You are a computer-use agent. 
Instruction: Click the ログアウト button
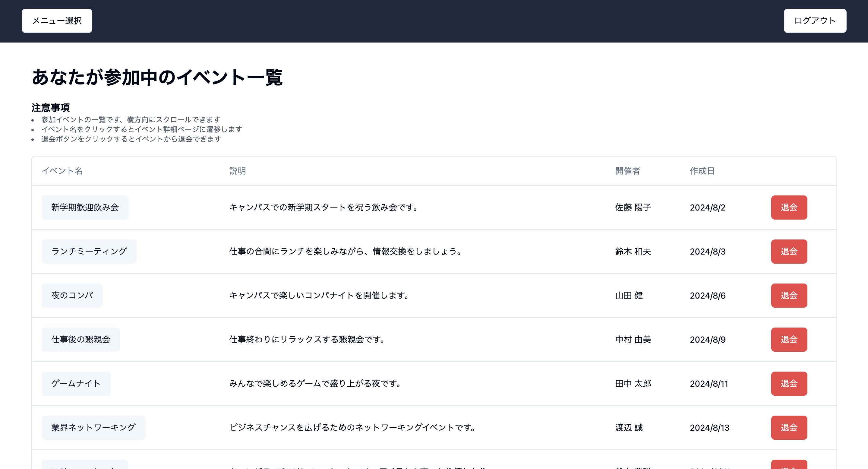click(x=815, y=21)
